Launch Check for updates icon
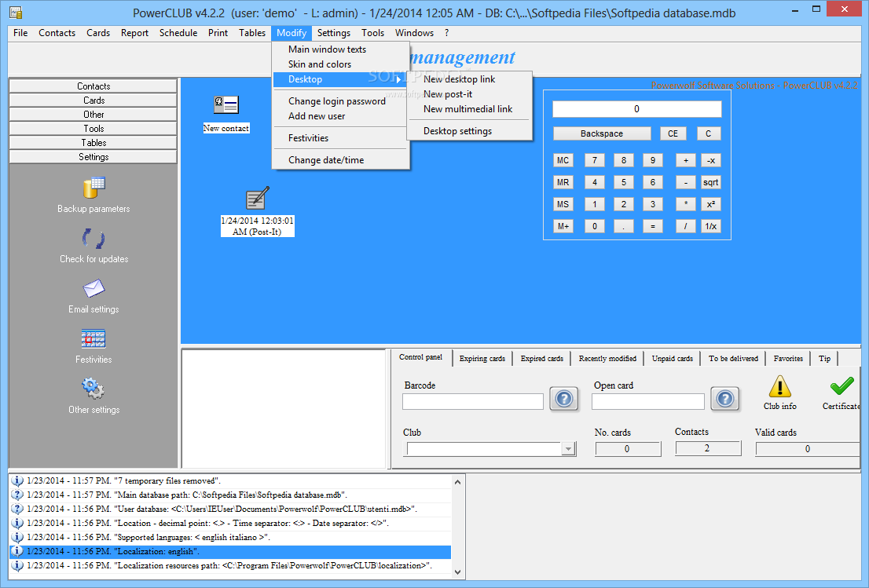The height and width of the screenshot is (588, 869). pos(93,239)
